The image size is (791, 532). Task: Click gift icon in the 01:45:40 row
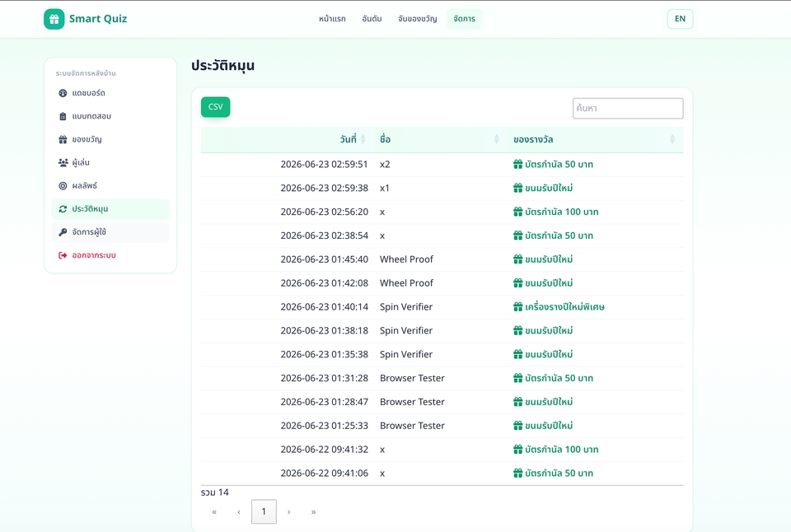pos(517,259)
